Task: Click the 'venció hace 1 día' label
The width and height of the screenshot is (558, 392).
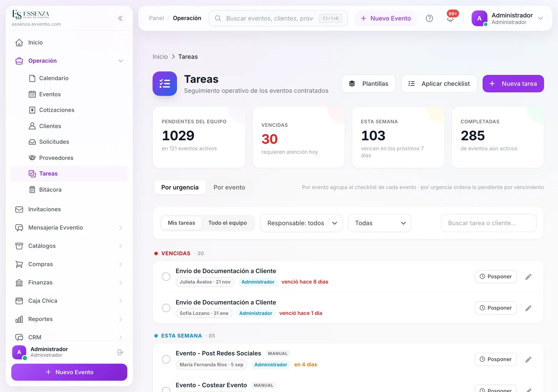Action: [301, 313]
